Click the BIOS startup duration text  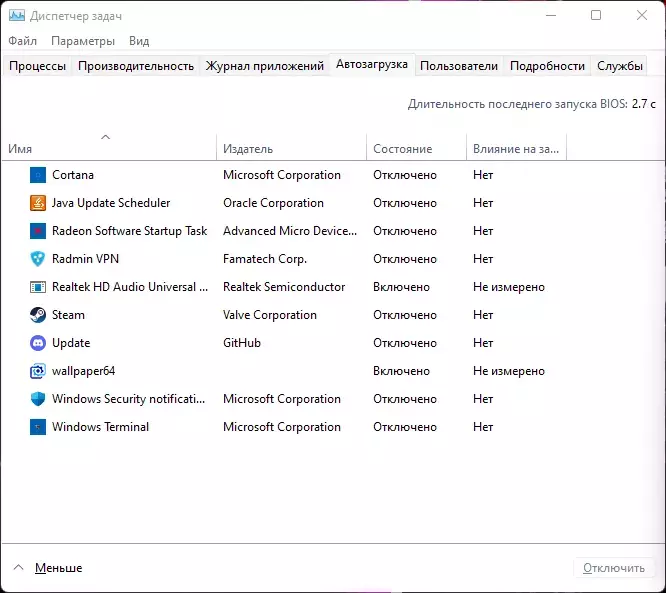click(532, 104)
